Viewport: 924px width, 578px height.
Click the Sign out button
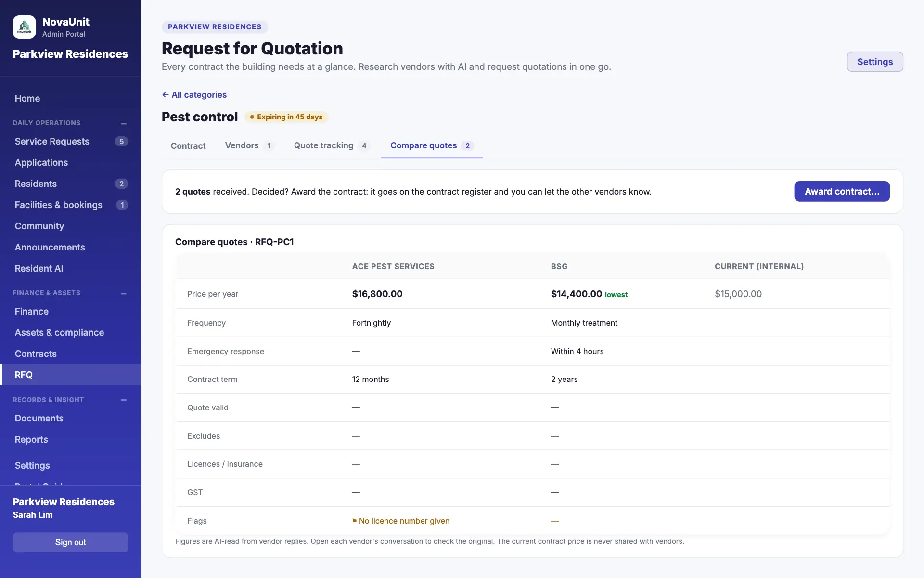point(70,542)
